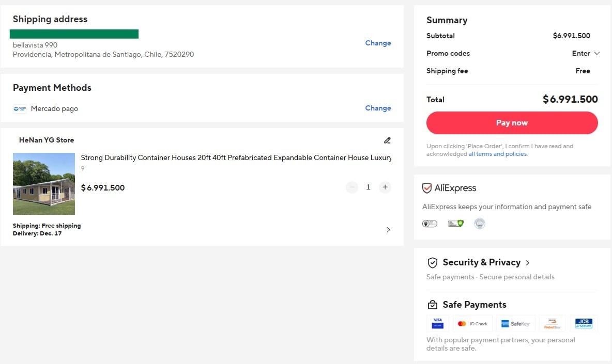
Task: Click the JCB J/Secure badge
Action: pos(584,324)
